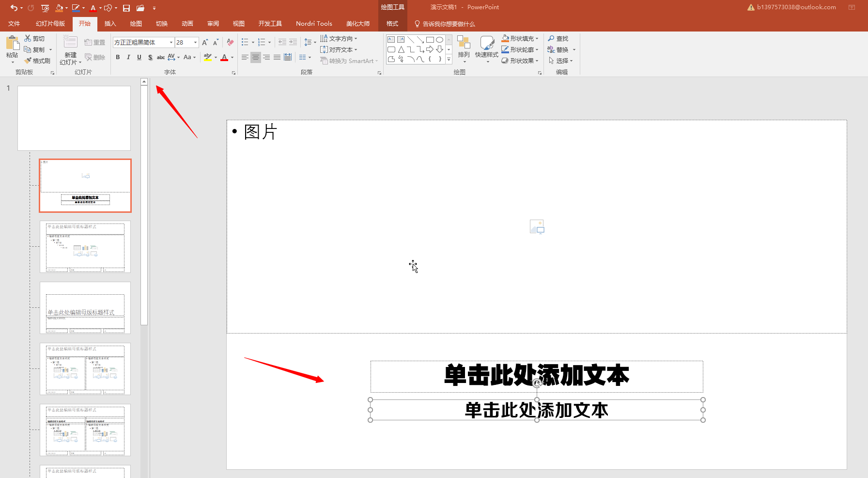Click the Find (查找) magnifier button
868x478 pixels.
pyautogui.click(x=558, y=38)
